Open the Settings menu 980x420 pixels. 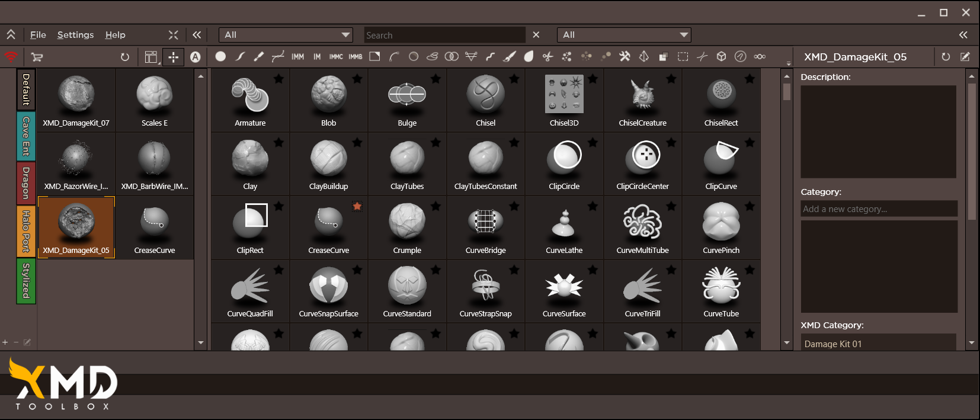coord(75,35)
